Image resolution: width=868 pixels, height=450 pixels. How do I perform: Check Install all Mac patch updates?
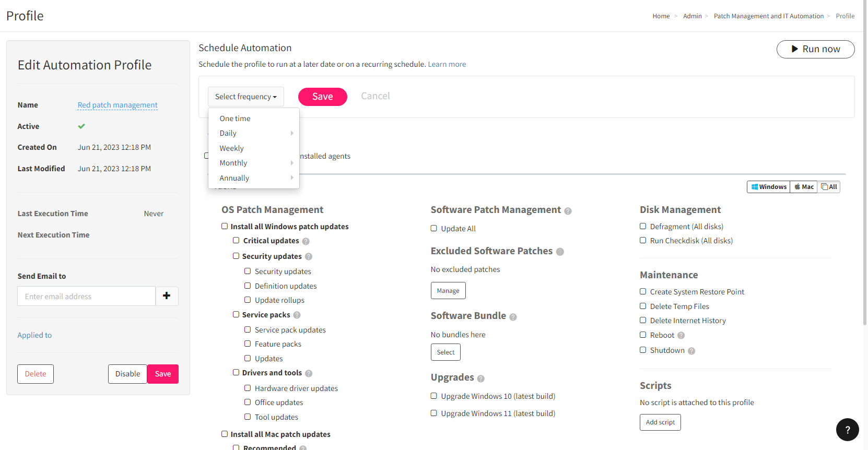tap(225, 434)
